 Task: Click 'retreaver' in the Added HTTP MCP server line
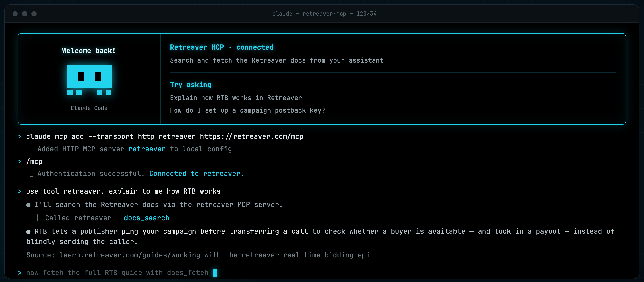147,149
